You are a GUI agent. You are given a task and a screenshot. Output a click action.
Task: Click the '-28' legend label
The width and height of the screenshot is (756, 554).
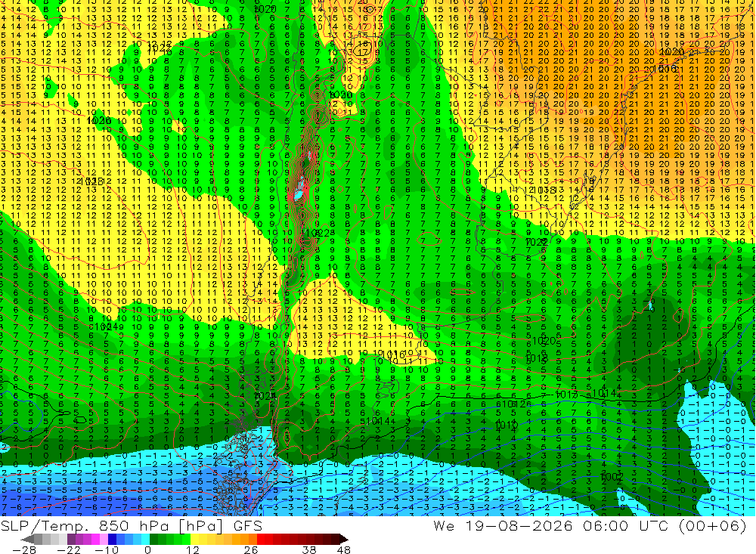[24, 550]
